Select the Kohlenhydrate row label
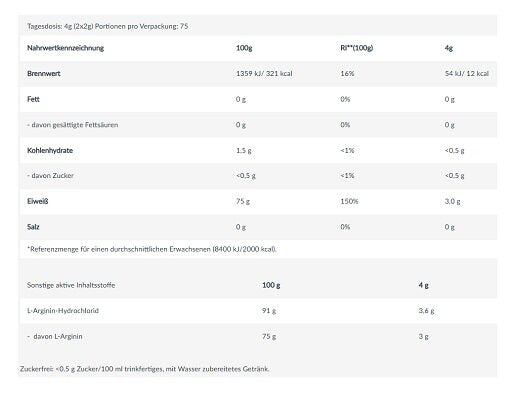 [50, 150]
